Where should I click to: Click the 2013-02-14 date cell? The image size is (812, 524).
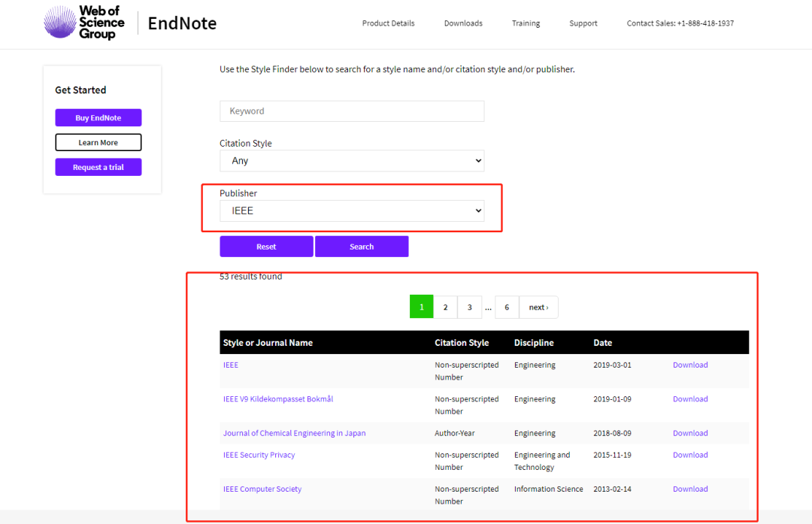[612, 489]
